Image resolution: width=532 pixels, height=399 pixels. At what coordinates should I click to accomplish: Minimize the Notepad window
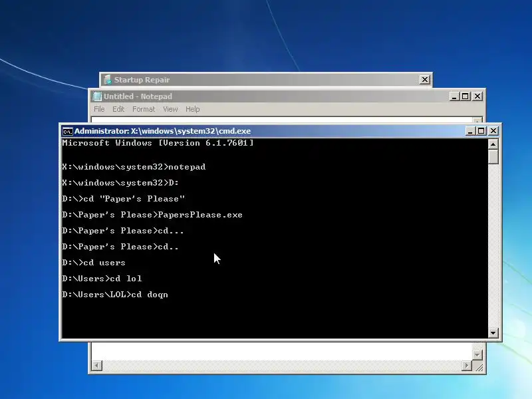[454, 96]
